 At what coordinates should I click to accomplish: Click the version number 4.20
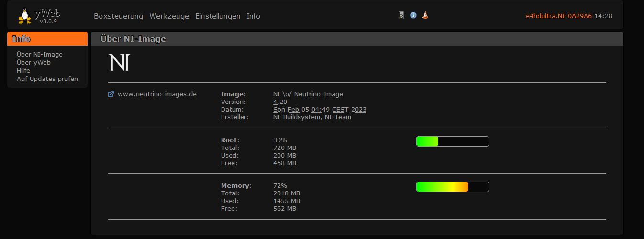tap(280, 102)
